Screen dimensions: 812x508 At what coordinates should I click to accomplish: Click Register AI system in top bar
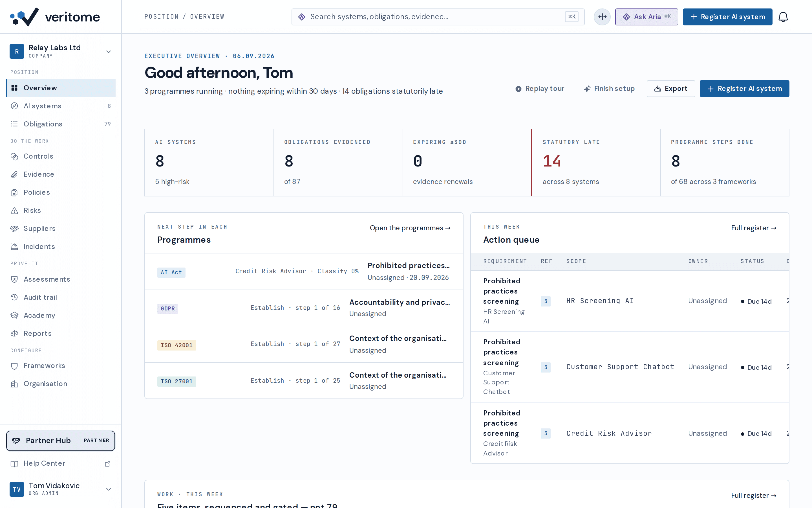727,17
